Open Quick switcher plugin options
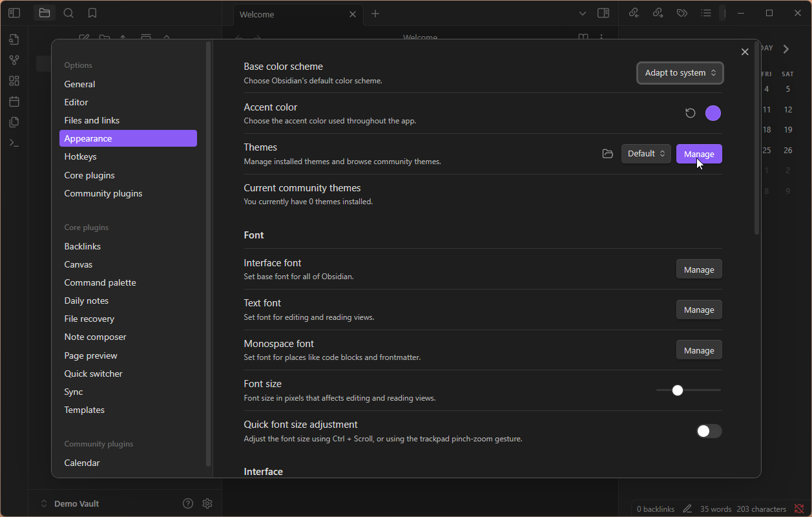The image size is (812, 517). [128, 374]
